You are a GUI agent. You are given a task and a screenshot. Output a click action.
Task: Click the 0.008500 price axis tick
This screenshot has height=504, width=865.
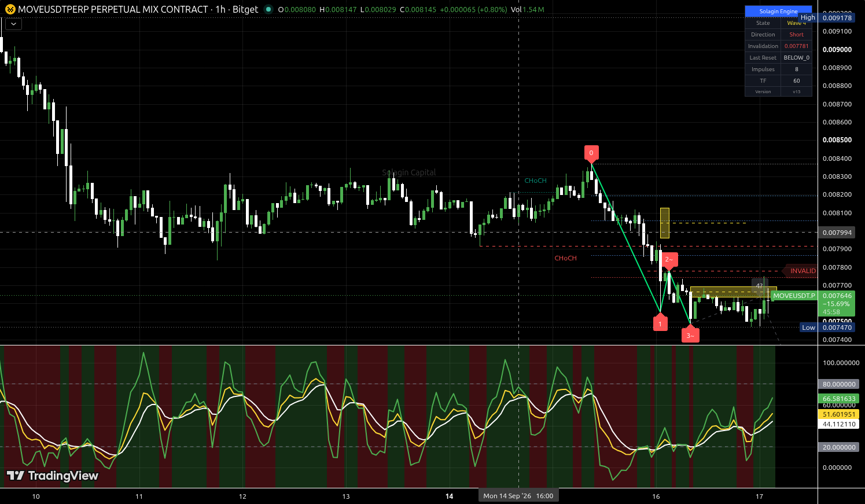coord(837,140)
